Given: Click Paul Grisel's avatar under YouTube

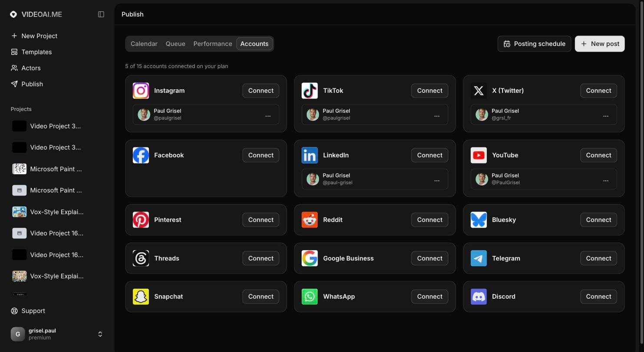Looking at the screenshot, I should tap(482, 179).
